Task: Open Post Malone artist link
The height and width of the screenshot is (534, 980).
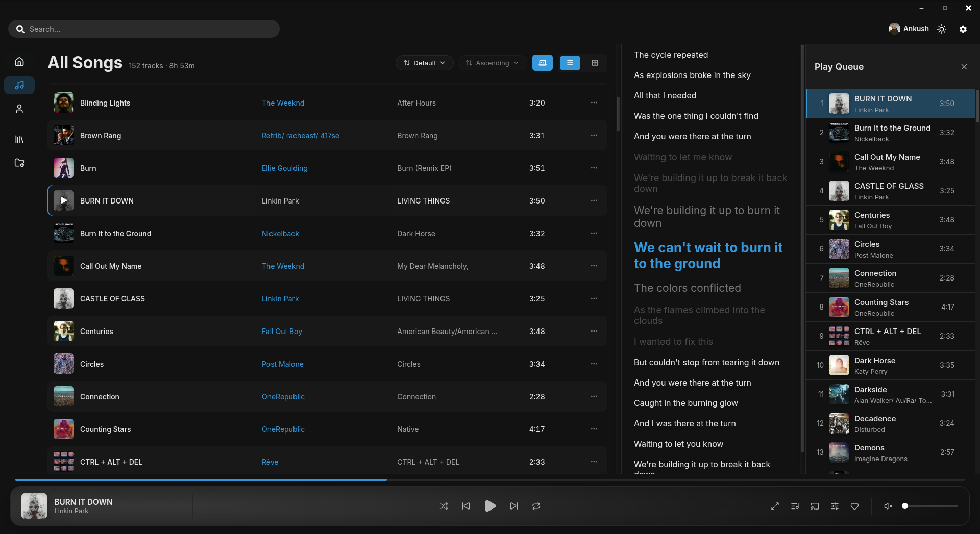Action: [282, 364]
